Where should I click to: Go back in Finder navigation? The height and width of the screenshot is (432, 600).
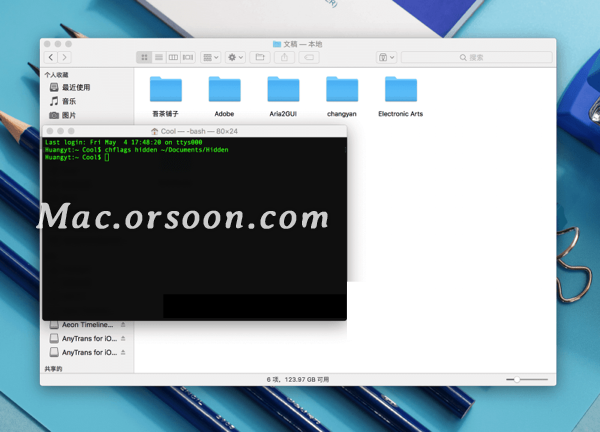[51, 57]
